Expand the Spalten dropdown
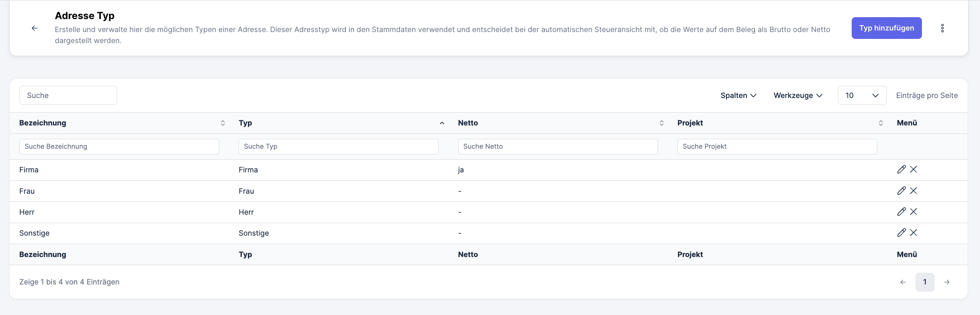Viewport: 980px width, 315px height. [738, 95]
